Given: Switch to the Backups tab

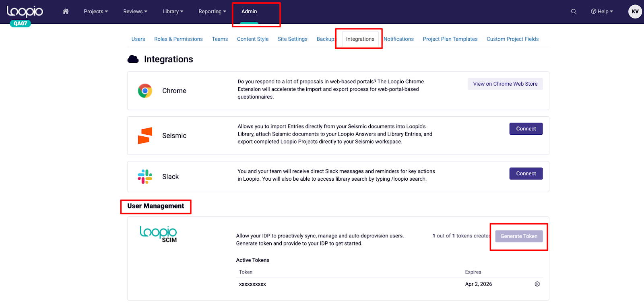Looking at the screenshot, I should coord(326,39).
